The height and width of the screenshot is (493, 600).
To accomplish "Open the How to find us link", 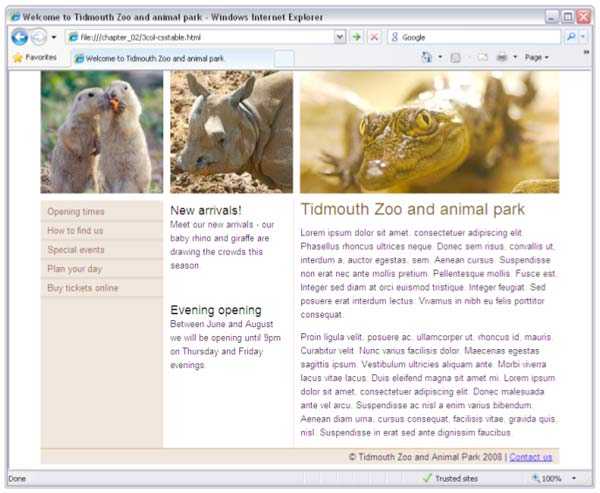I will (x=75, y=230).
